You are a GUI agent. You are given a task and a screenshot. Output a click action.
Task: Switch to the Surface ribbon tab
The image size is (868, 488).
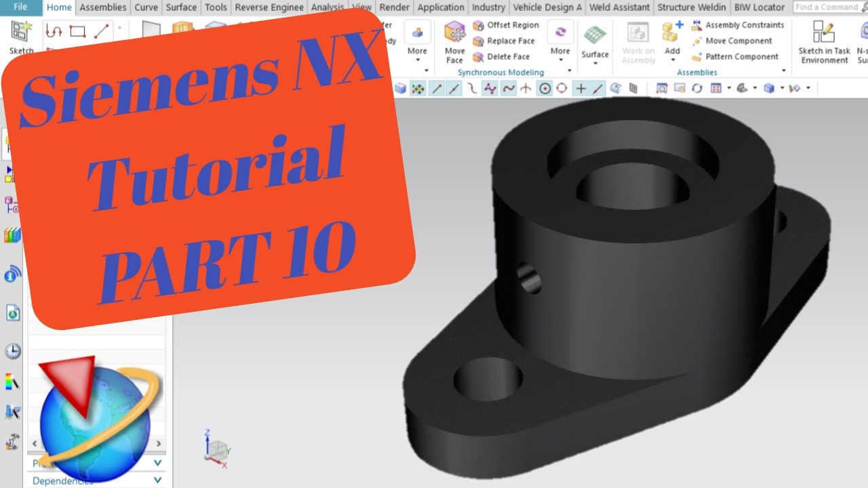(x=181, y=7)
